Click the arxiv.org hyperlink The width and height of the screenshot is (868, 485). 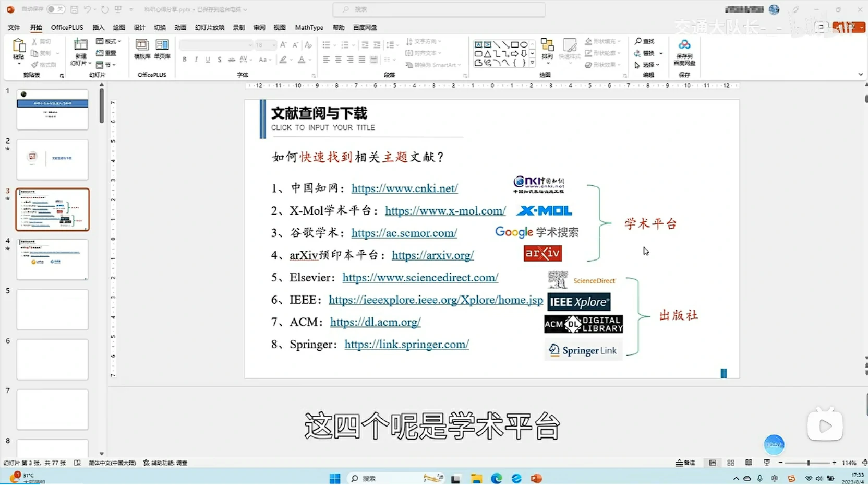(x=432, y=255)
